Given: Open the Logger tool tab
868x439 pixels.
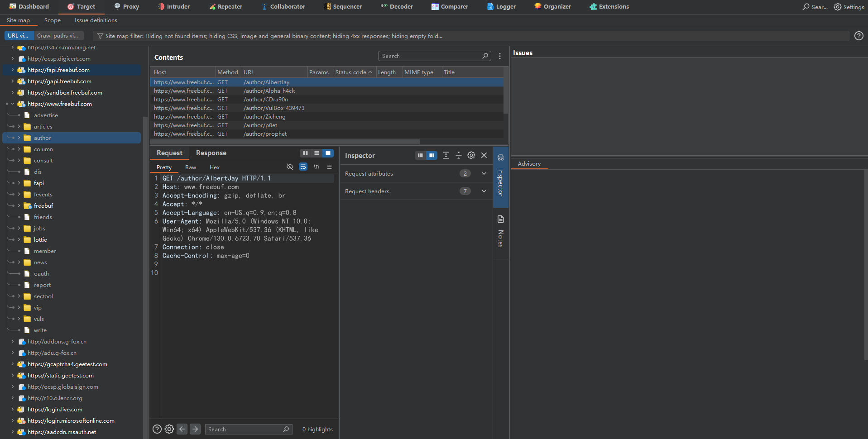Looking at the screenshot, I should pos(501,7).
